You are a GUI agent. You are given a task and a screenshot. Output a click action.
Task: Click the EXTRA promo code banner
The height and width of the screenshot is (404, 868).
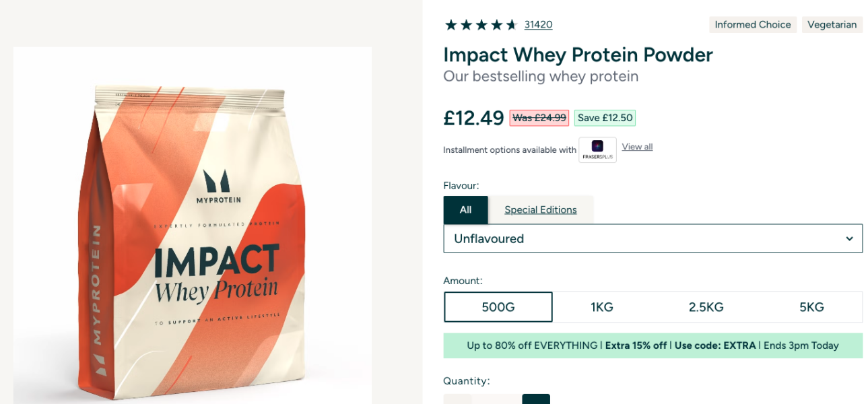click(x=653, y=345)
